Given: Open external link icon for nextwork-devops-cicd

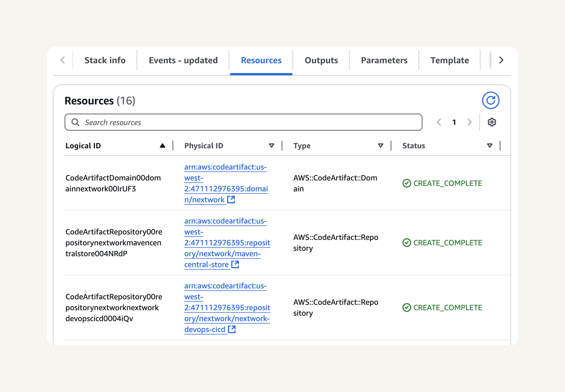Looking at the screenshot, I should click(x=232, y=329).
